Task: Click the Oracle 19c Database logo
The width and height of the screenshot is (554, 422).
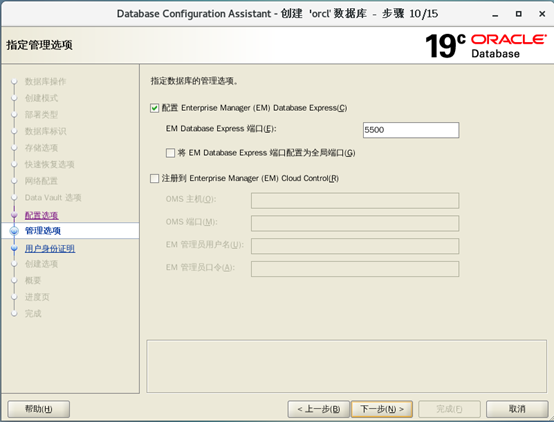Action: point(486,46)
